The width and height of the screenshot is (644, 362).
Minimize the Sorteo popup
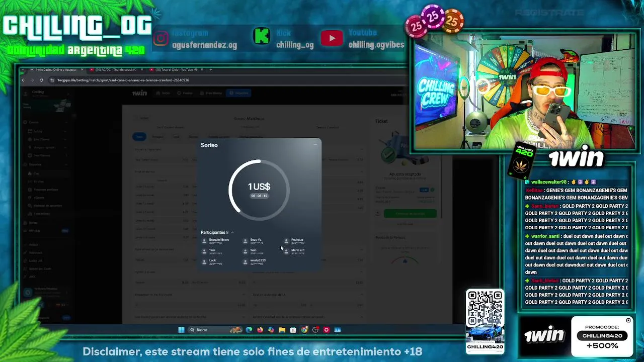tap(315, 145)
